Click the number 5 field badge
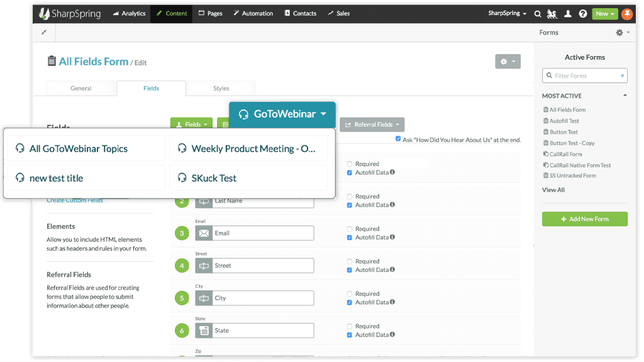The width and height of the screenshot is (644, 362). (182, 298)
